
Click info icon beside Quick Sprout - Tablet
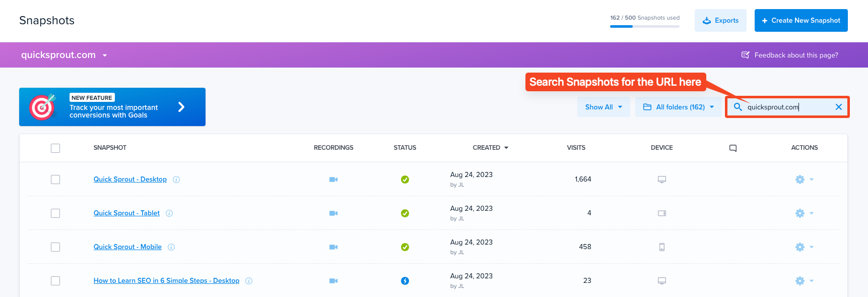(x=169, y=213)
